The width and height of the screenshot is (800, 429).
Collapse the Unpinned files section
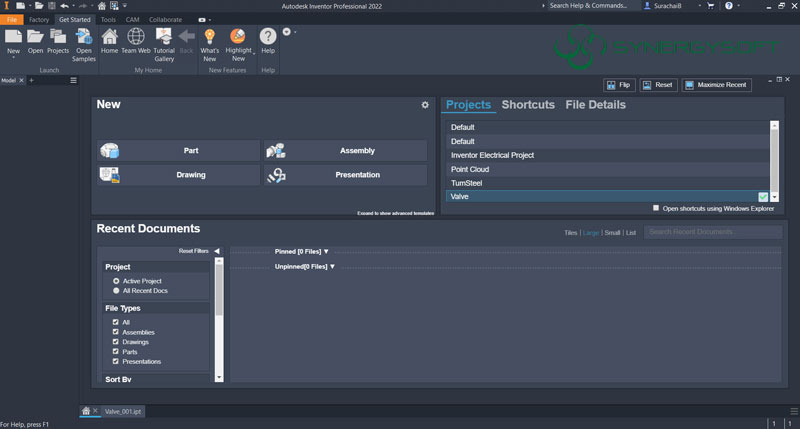(x=331, y=267)
